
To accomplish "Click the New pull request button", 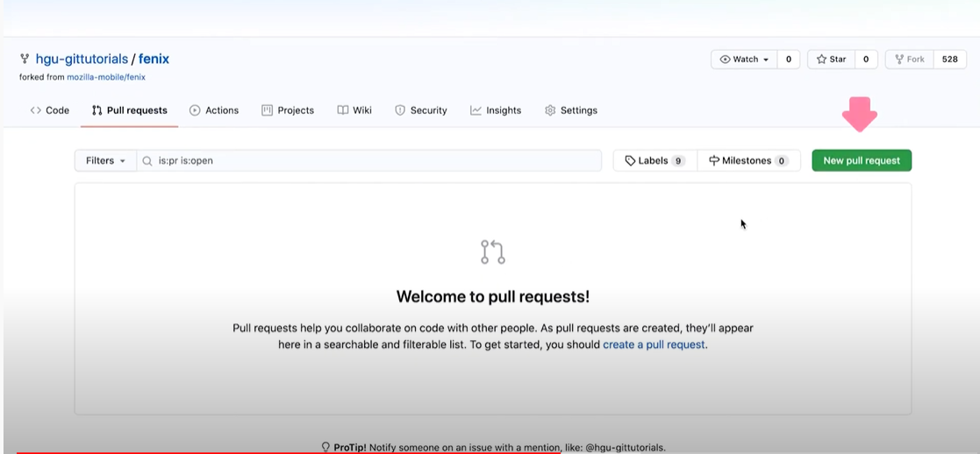I will 862,160.
